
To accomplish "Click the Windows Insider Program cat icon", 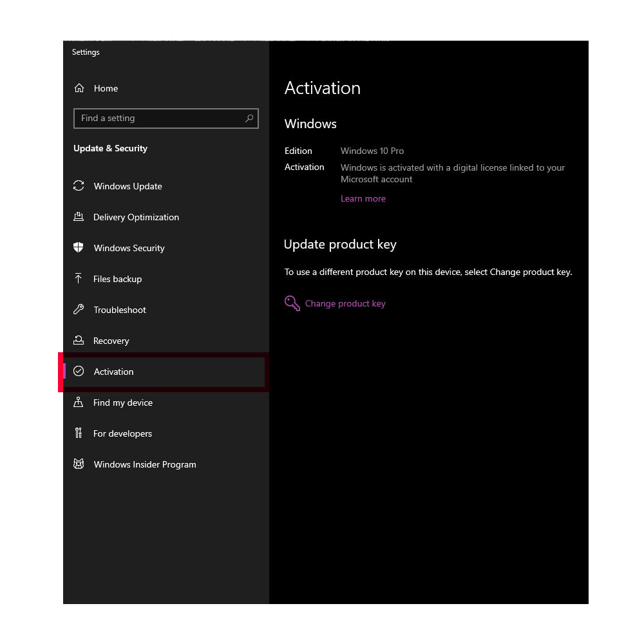I will click(79, 464).
